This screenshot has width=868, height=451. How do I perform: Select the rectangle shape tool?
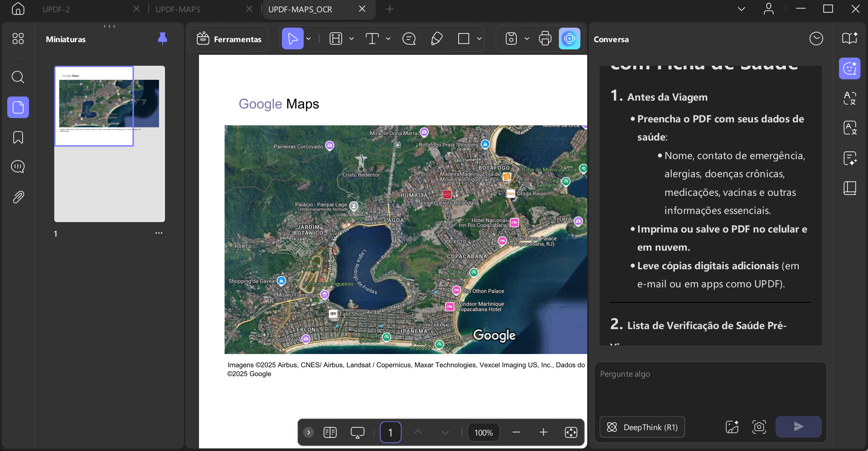pyautogui.click(x=464, y=39)
